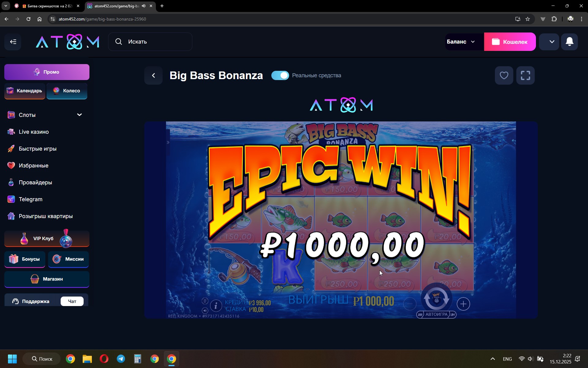Image resolution: width=588 pixels, height=368 pixels.
Task: Go back with the arrow beside game title
Action: 153,75
